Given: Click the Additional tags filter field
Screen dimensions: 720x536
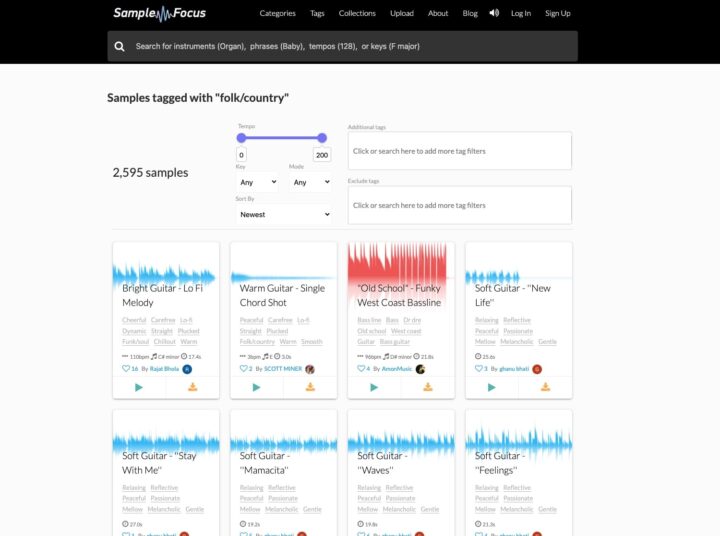Looking at the screenshot, I should (x=459, y=151).
